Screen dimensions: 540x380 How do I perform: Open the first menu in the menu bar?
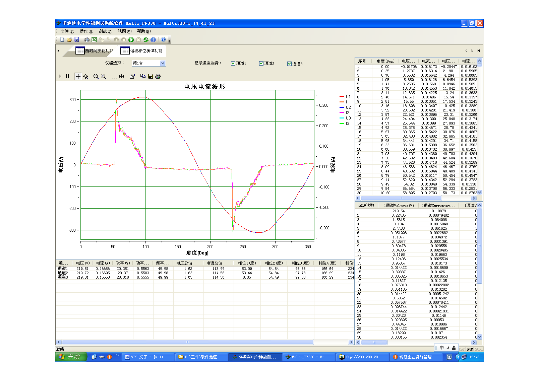coord(68,31)
